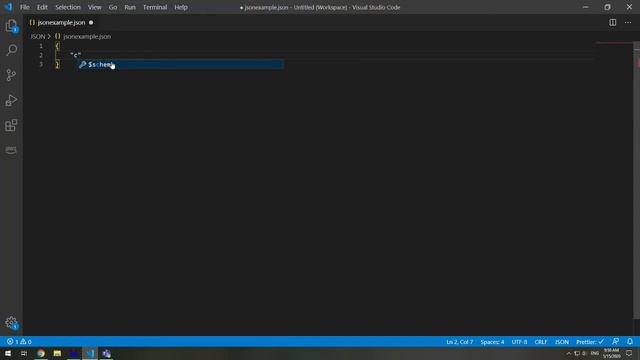The image size is (640, 360).
Task: Open the Explorer view in activity bar
Action: click(11, 26)
